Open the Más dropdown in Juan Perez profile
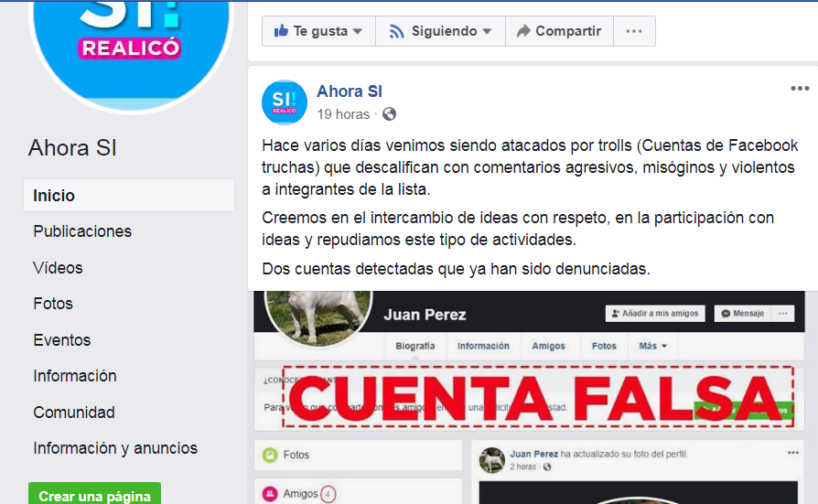818x504 pixels. pos(652,346)
